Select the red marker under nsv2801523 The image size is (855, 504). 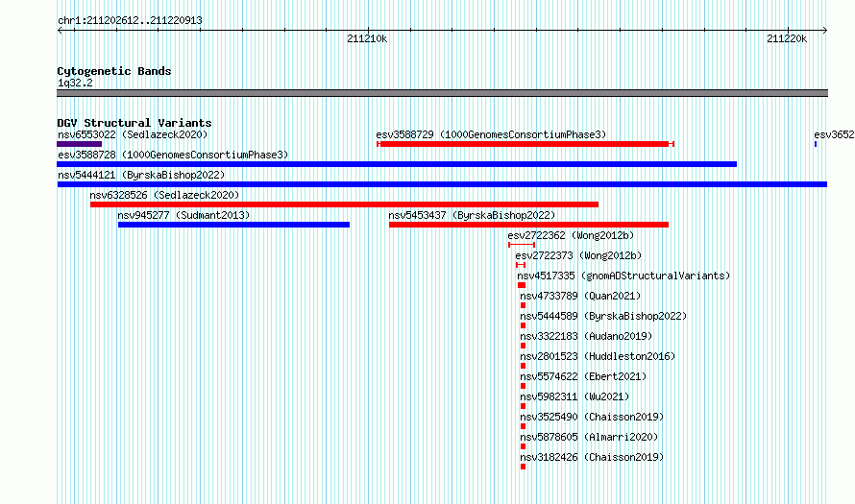coord(523,366)
